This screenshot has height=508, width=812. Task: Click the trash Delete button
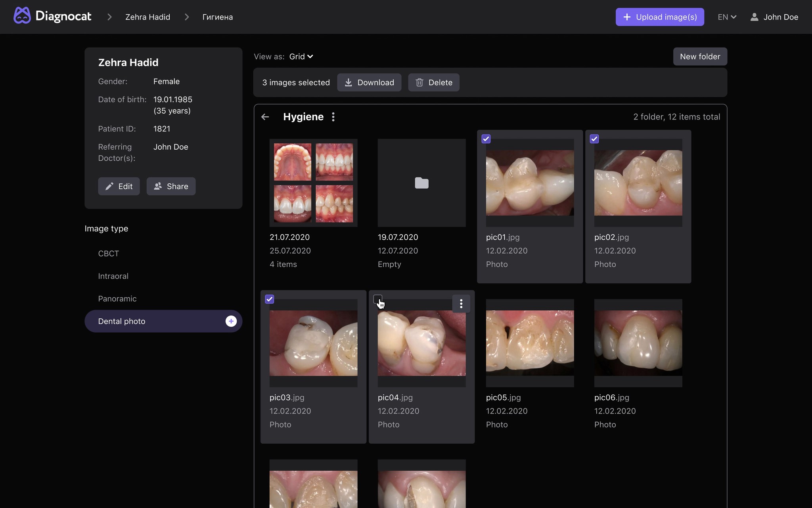click(433, 83)
